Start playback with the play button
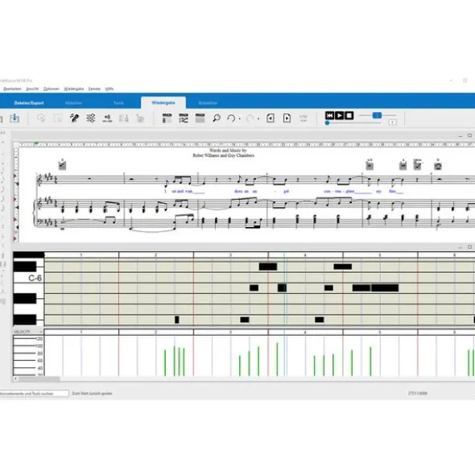Image resolution: width=475 pixels, height=476 pixels. point(339,115)
